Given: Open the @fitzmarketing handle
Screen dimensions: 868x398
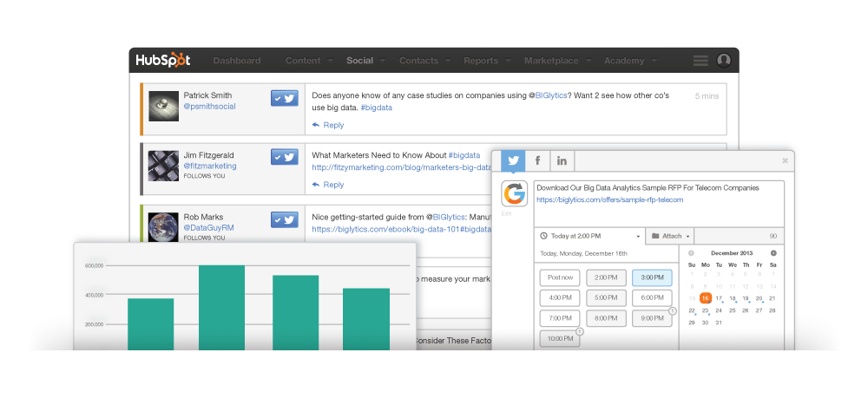Looking at the screenshot, I should [210, 166].
